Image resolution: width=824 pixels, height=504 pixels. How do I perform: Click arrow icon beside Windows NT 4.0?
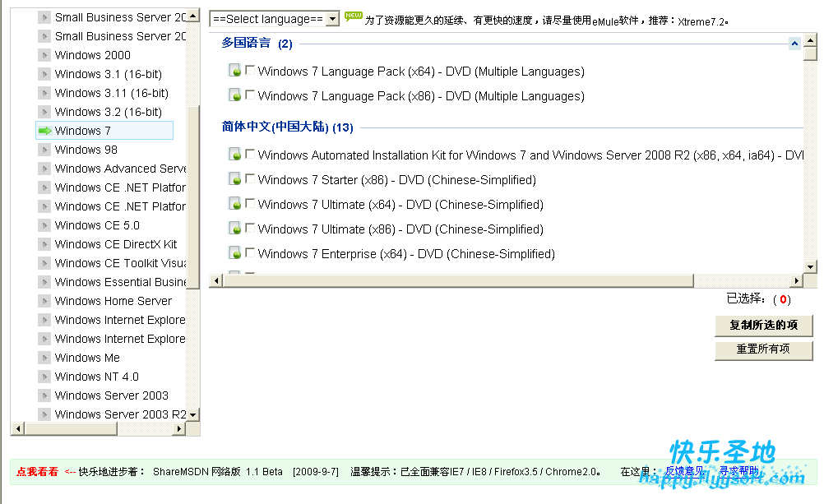pos(44,377)
